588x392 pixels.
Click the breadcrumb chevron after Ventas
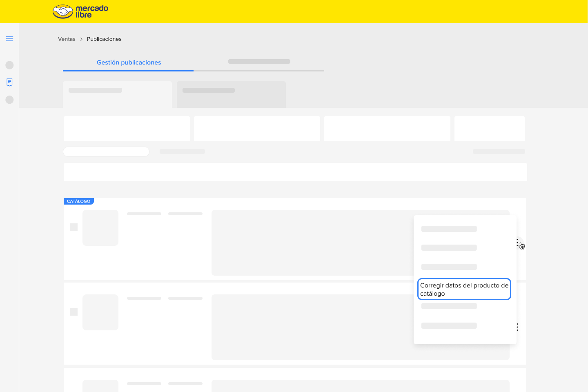(x=81, y=39)
